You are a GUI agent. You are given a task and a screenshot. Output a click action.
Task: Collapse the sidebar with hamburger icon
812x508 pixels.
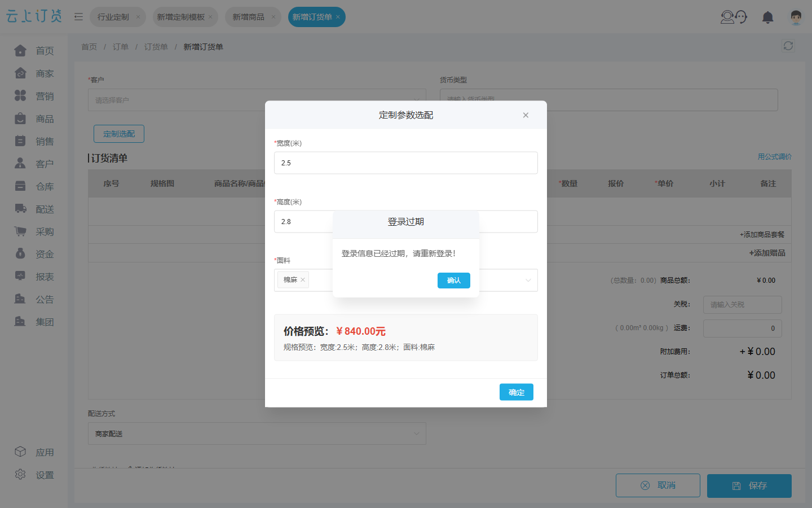pos(78,17)
